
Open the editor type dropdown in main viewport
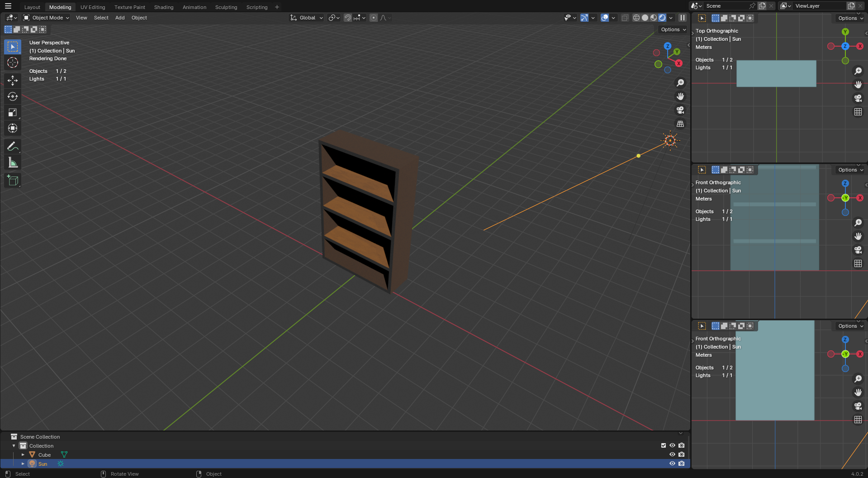point(12,18)
